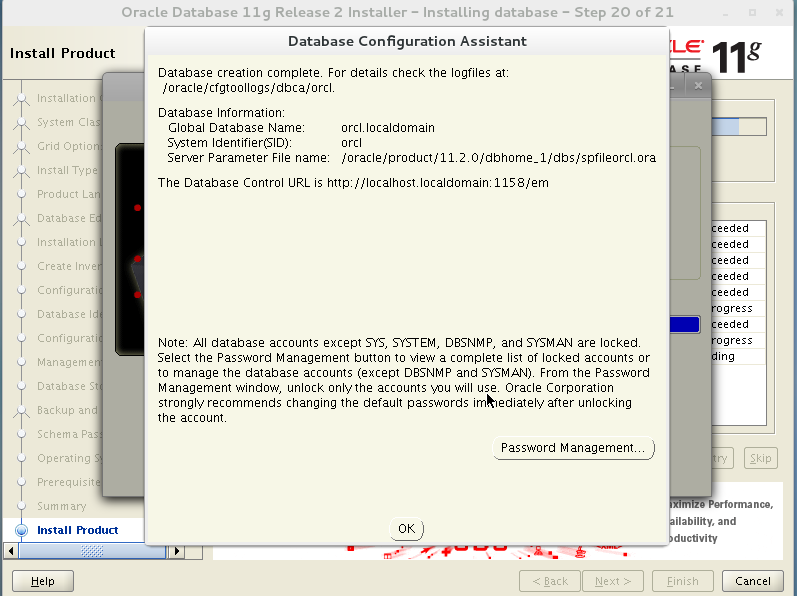Select the Create Inventory step
The height and width of the screenshot is (596, 797).
(x=69, y=266)
